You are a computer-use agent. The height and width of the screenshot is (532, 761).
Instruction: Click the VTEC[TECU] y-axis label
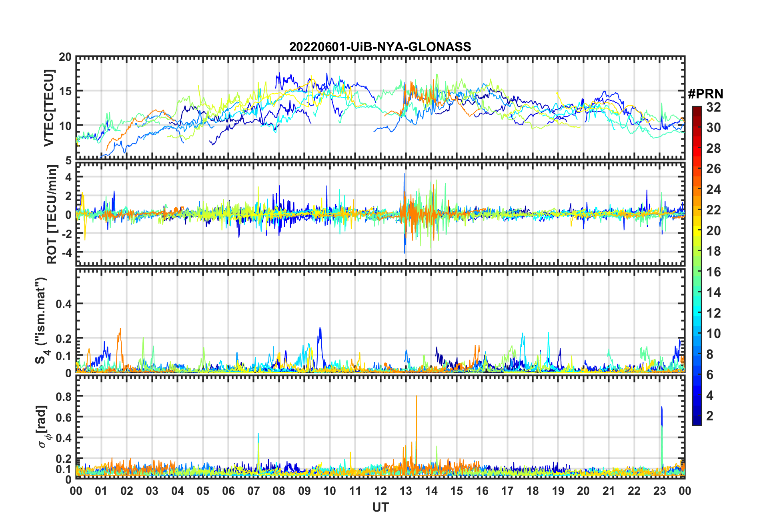[x=49, y=108]
